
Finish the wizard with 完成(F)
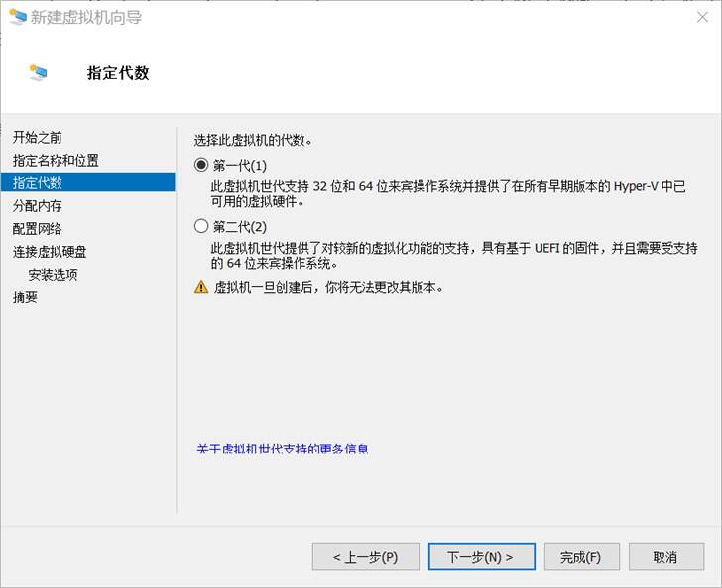click(x=582, y=557)
